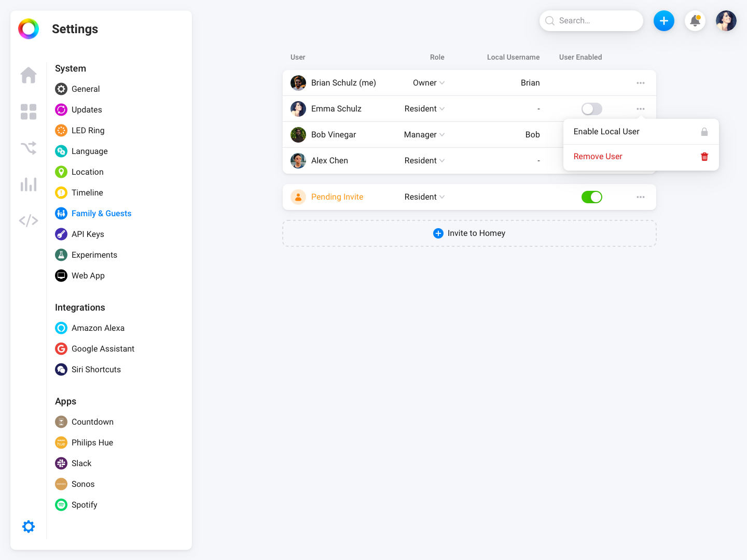Select Bob Vinegar user name
The height and width of the screenshot is (560, 747).
click(x=334, y=135)
